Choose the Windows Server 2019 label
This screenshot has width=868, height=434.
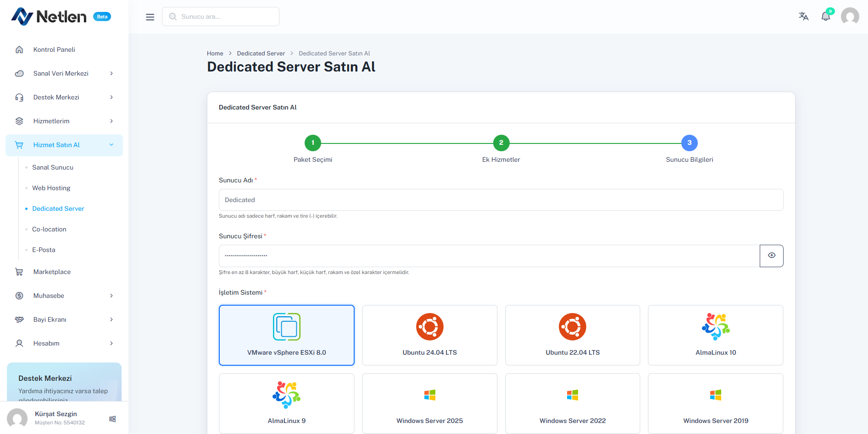click(716, 421)
